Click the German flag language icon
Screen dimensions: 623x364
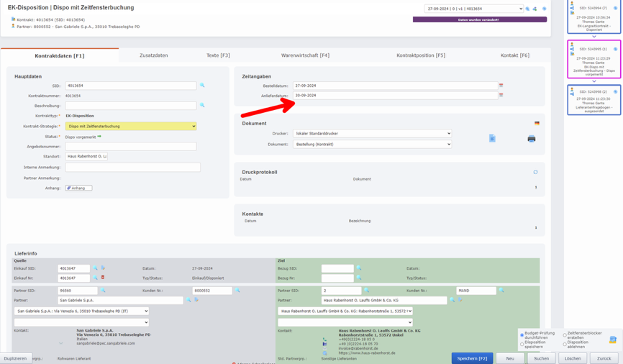pyautogui.click(x=537, y=124)
